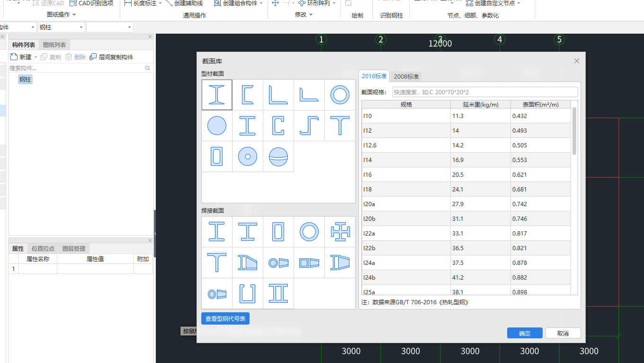The image size is (644, 363).
Task: Switch to the 2016标准 tab
Action: (x=374, y=76)
